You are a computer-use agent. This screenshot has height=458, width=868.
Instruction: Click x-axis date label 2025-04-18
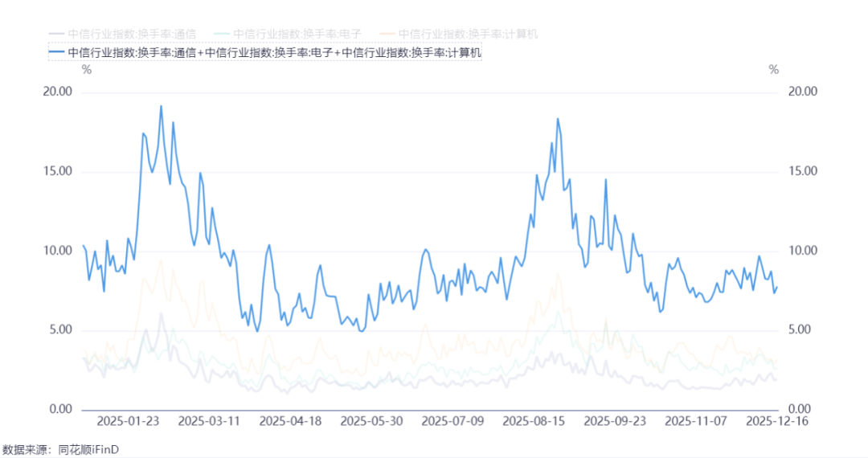[x=290, y=422]
